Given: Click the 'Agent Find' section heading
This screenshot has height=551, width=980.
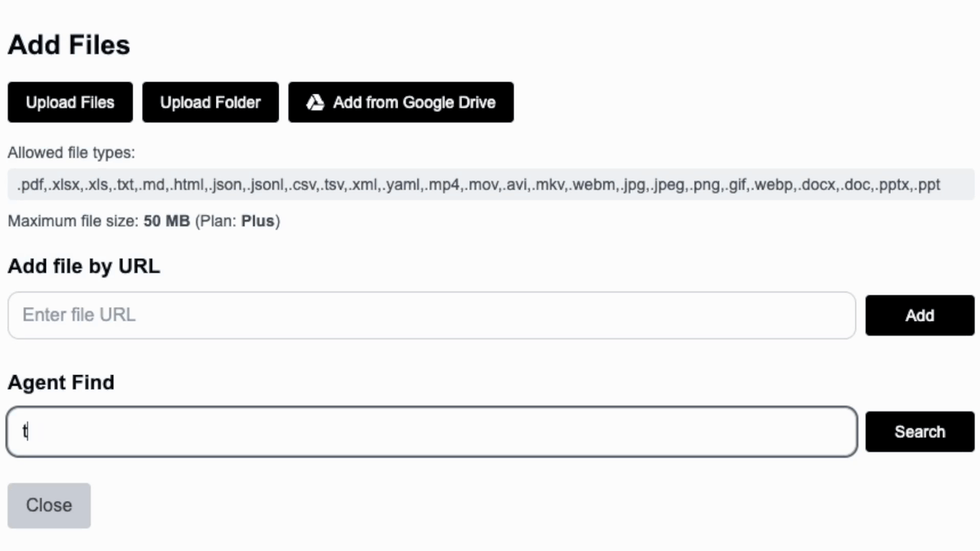Looking at the screenshot, I should point(60,383).
